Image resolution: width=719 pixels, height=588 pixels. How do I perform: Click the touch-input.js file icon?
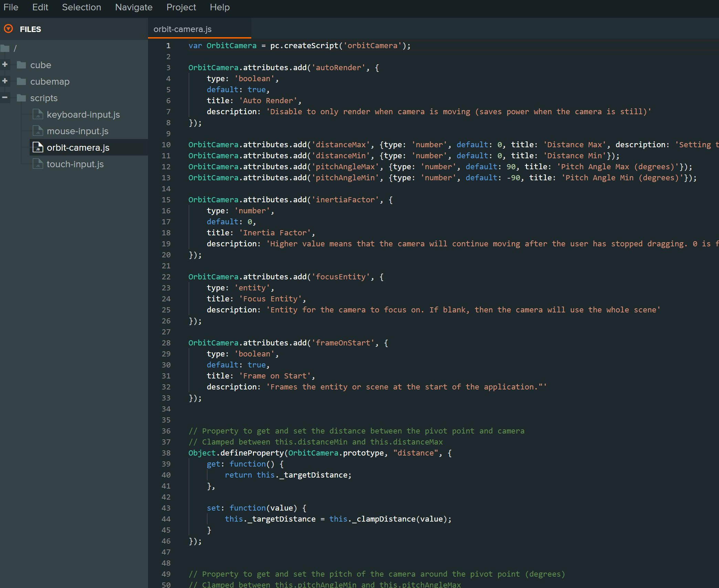[x=38, y=164]
